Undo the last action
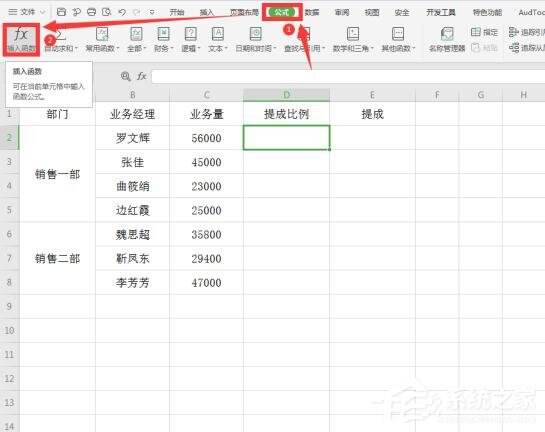The height and width of the screenshot is (432, 545). 122,12
